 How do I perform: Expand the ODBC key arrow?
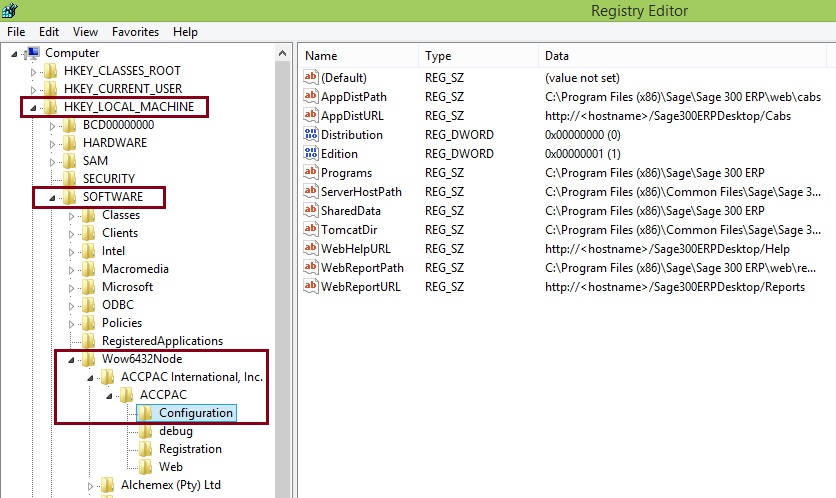pyautogui.click(x=71, y=306)
